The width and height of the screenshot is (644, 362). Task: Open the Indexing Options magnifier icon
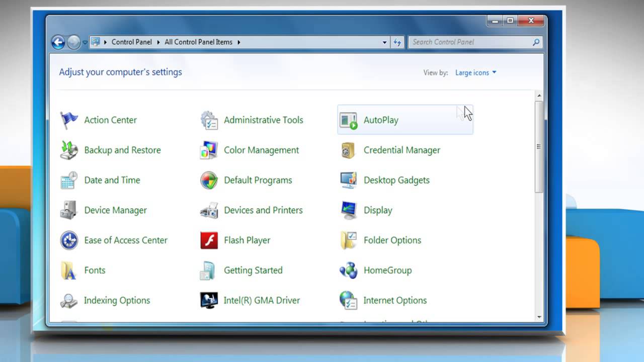[69, 301]
